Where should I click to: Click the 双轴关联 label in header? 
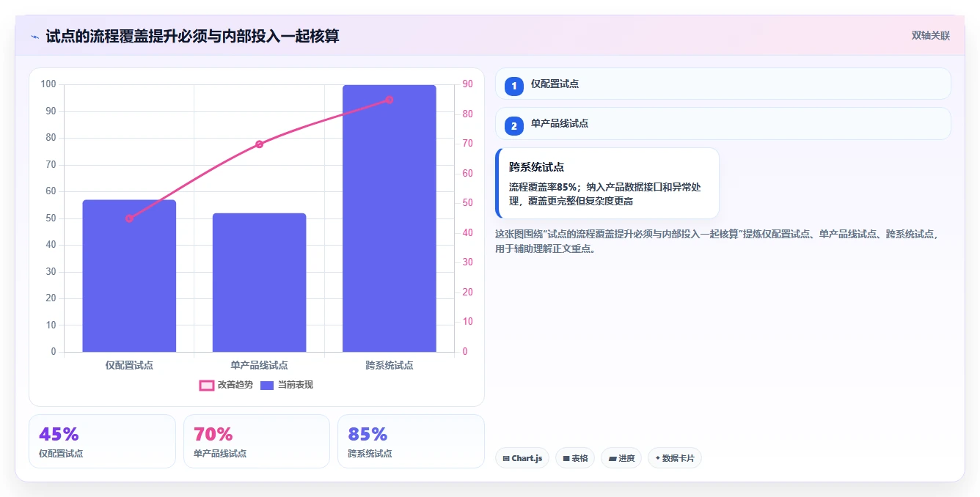[x=930, y=36]
